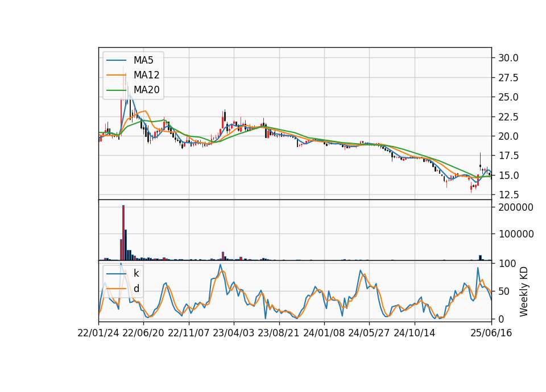Click the green MA20 legend line sample
546x392 pixels.
(116, 90)
